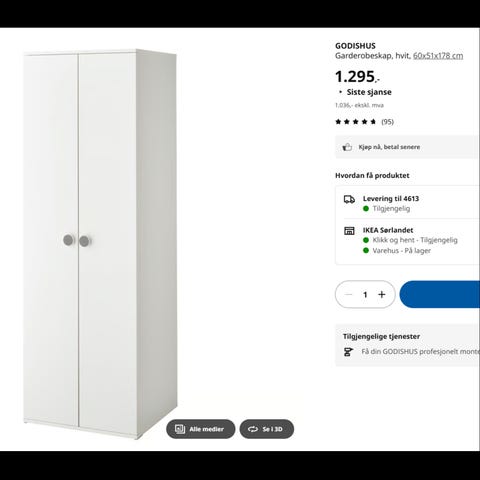Viewport: 480px width, 480px height.
Task: Click the review count (95)
Action: tap(387, 122)
